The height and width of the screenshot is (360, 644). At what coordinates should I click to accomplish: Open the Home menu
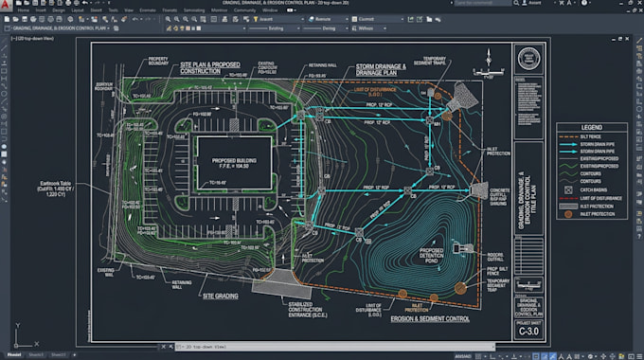pos(24,10)
